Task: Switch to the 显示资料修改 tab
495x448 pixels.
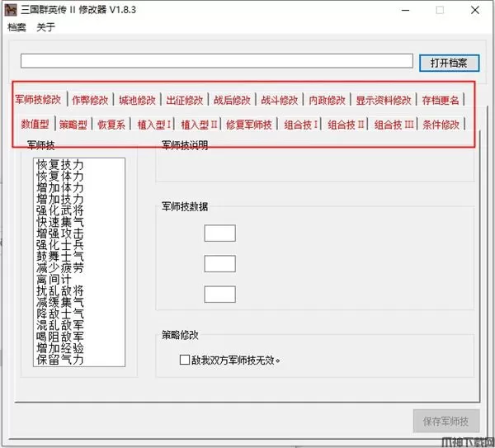Action: [x=384, y=101]
